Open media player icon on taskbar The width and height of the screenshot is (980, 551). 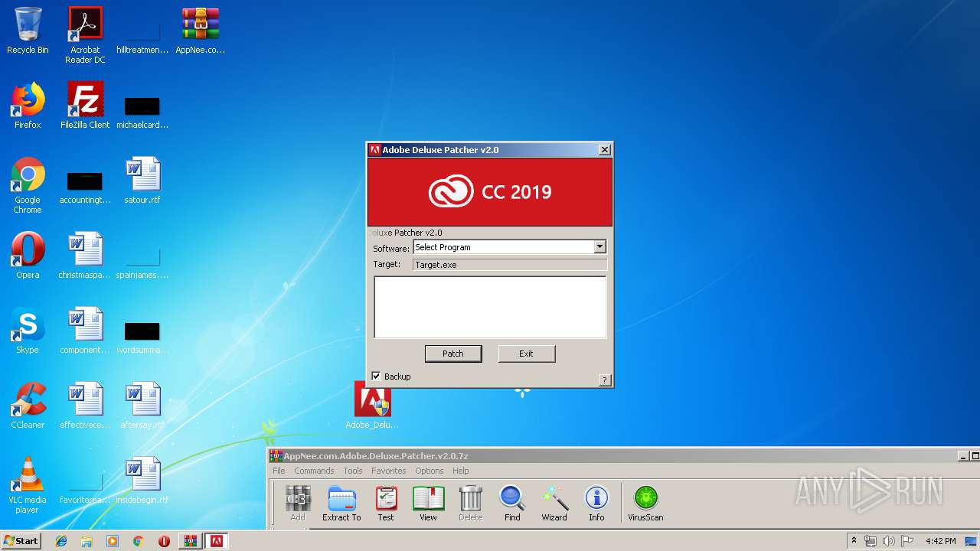[113, 541]
